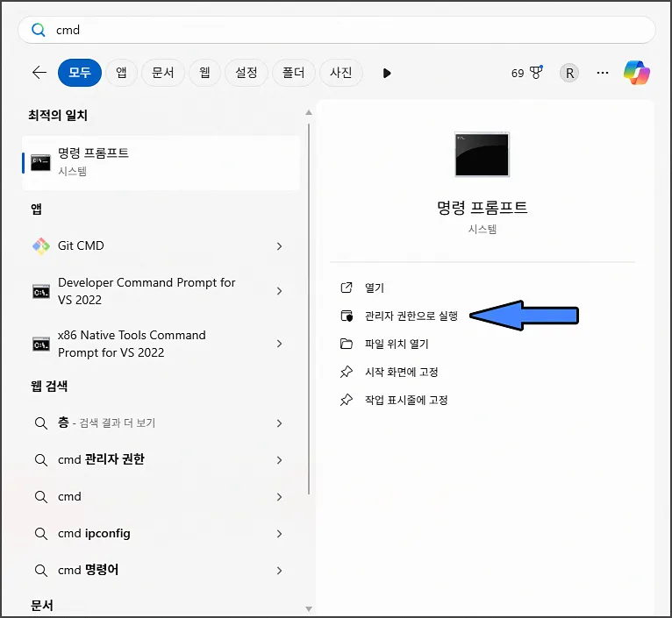Click the Developer Command Prompt icon
Viewport: 672px width, 618px height.
coord(41,292)
